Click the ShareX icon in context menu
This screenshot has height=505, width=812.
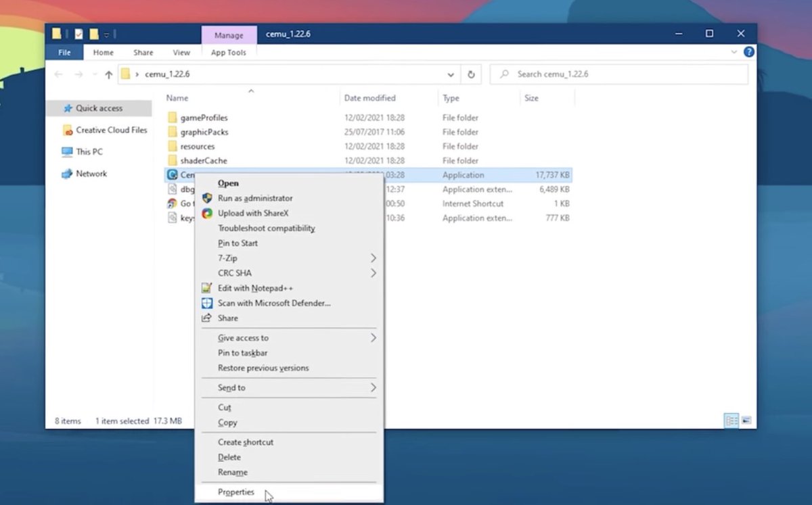pos(207,213)
